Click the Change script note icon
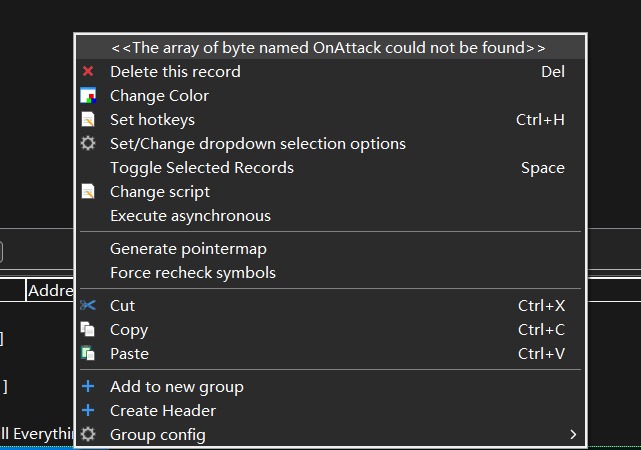This screenshot has height=450, width=641. 88,192
